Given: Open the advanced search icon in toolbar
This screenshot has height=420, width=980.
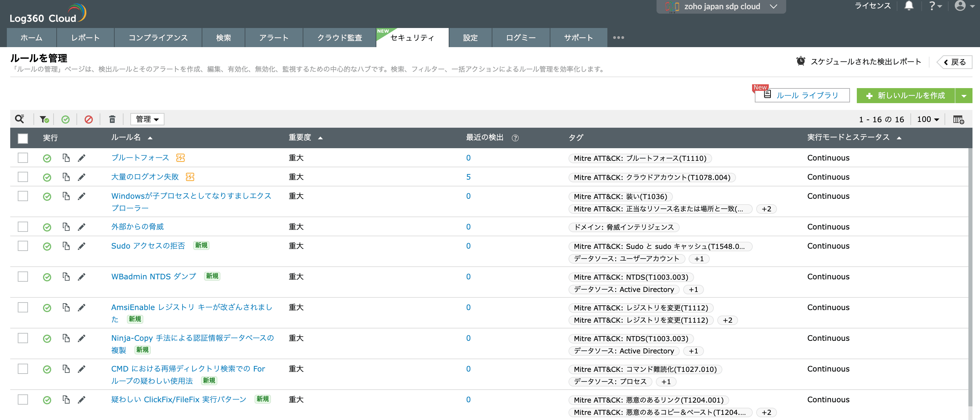Looking at the screenshot, I should [19, 119].
